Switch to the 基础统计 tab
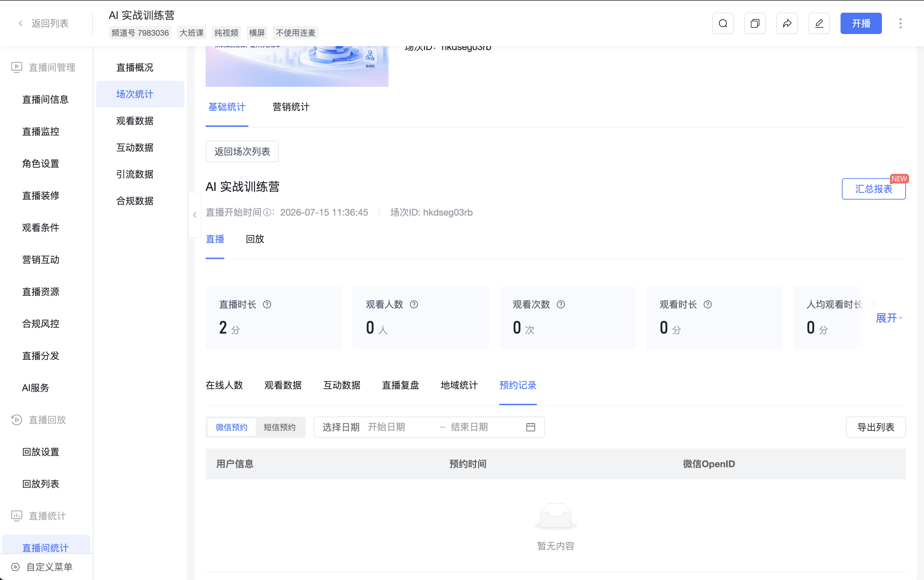This screenshot has width=924, height=580. pyautogui.click(x=227, y=107)
